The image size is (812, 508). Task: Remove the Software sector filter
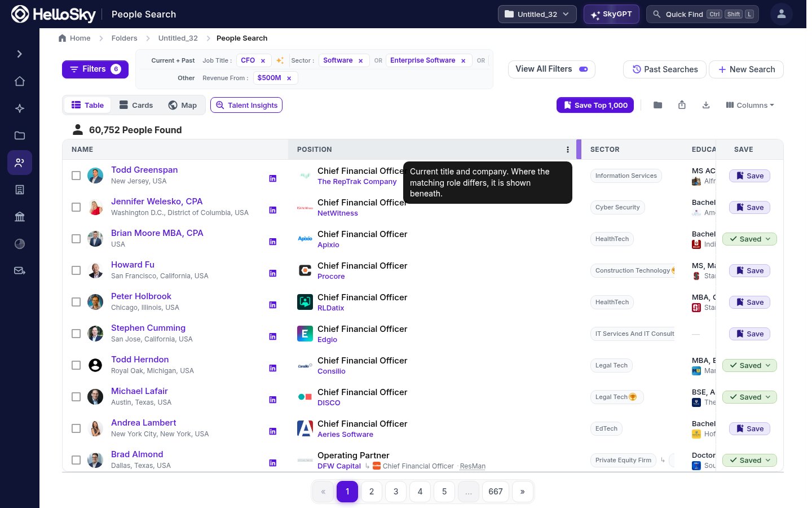(x=361, y=61)
